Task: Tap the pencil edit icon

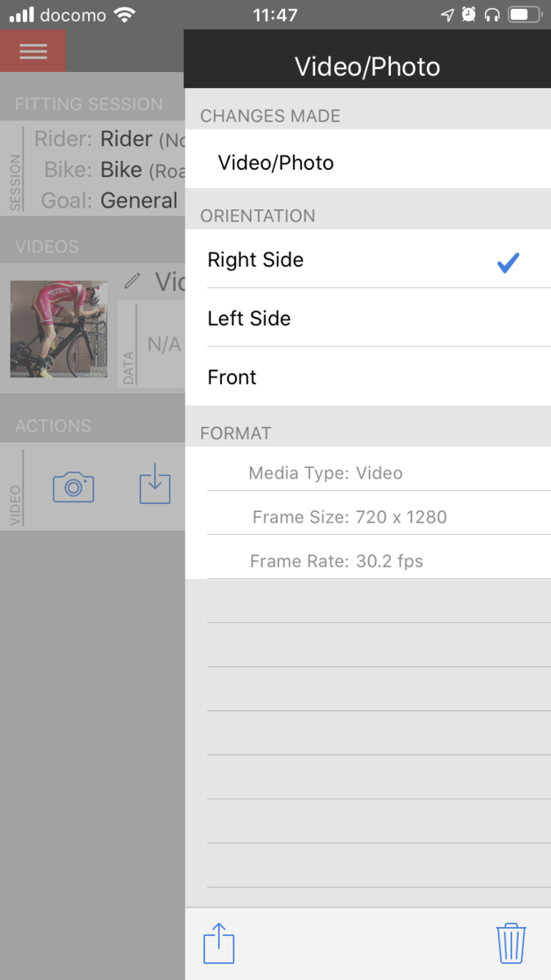Action: 132,282
